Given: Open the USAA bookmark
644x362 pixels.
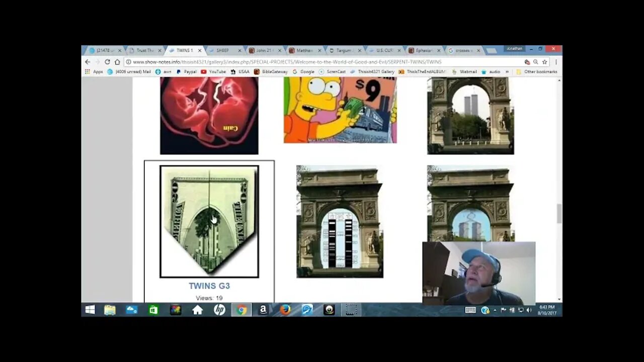Looking at the screenshot, I should [x=240, y=72].
